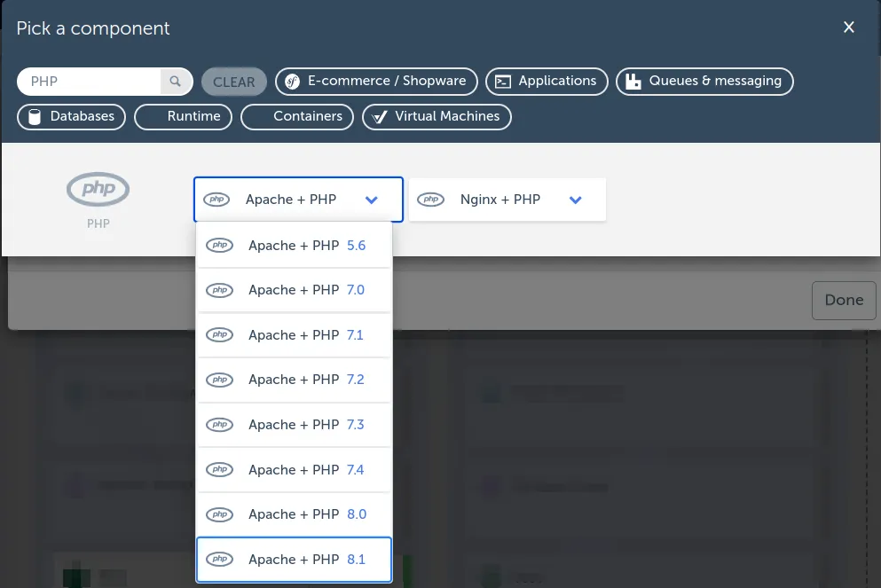Click the Done button
This screenshot has height=588, width=881.
843,300
